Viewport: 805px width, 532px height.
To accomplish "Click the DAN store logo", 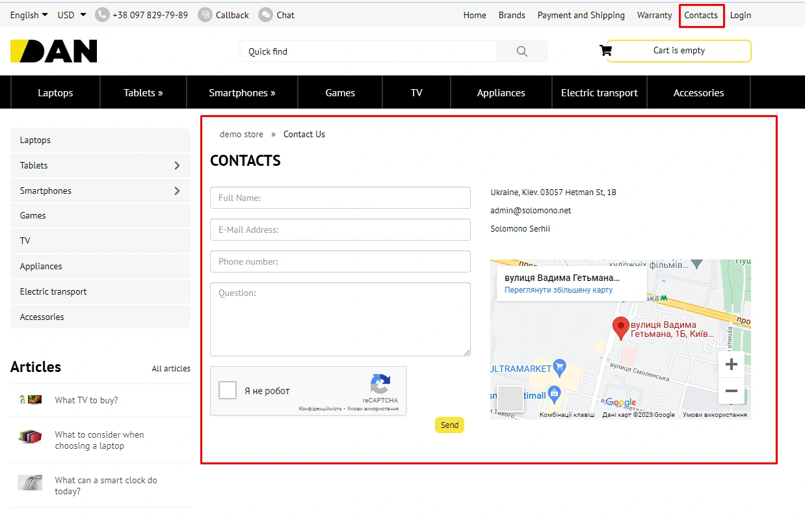I will point(54,51).
